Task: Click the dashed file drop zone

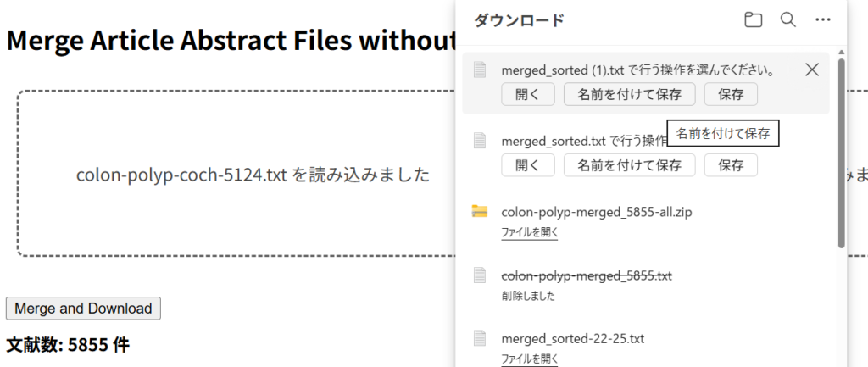Action: (229, 174)
